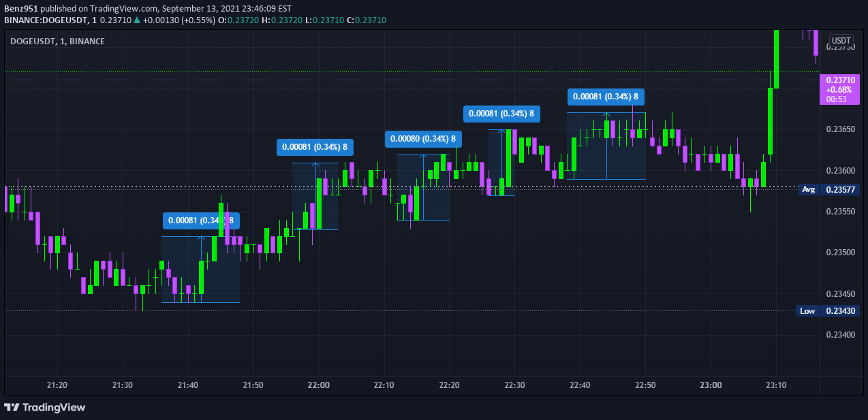Click the 22:20 time axis label
This screenshot has height=420, width=868.
tap(449, 385)
